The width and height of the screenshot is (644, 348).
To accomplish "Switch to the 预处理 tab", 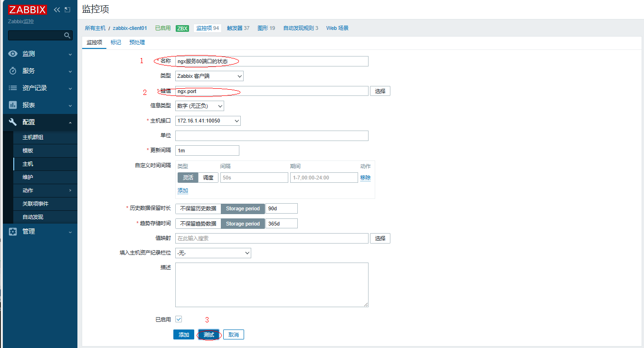I will coord(137,42).
